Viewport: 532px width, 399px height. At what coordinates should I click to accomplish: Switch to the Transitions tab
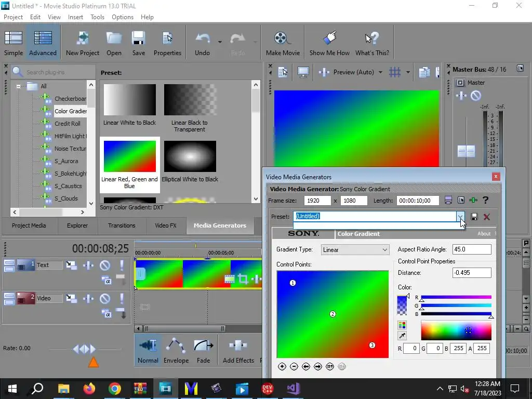tap(122, 225)
